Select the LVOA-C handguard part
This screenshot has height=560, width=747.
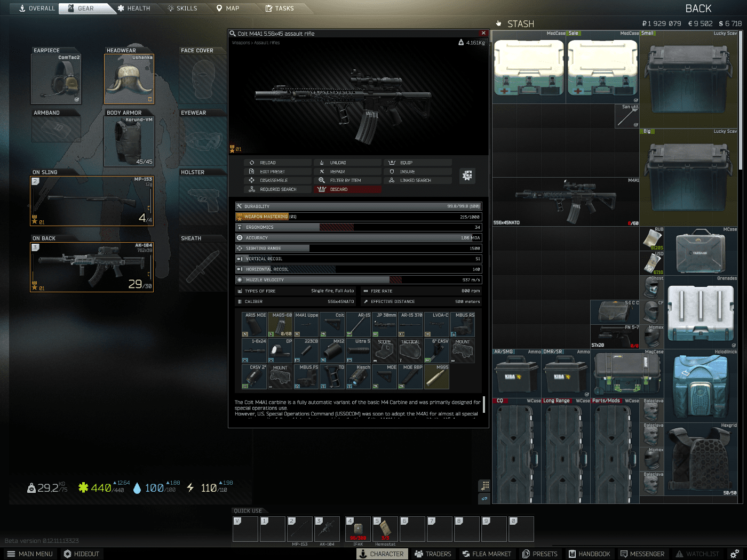point(436,324)
